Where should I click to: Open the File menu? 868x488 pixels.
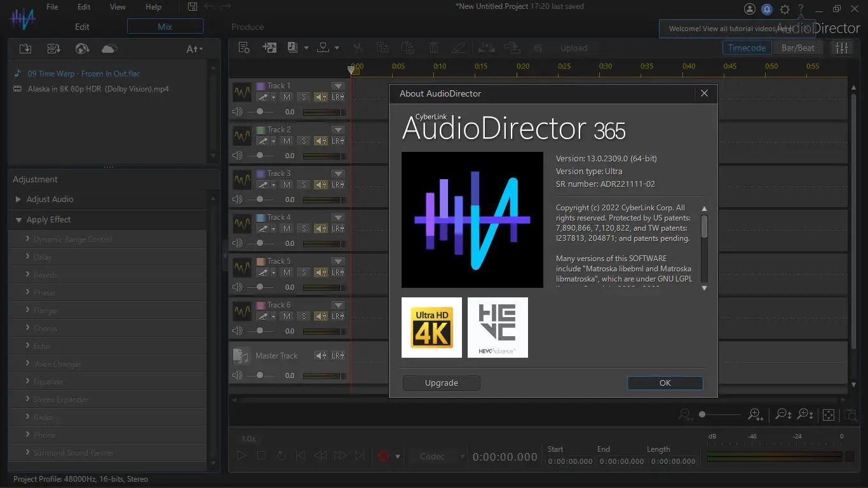coord(52,7)
